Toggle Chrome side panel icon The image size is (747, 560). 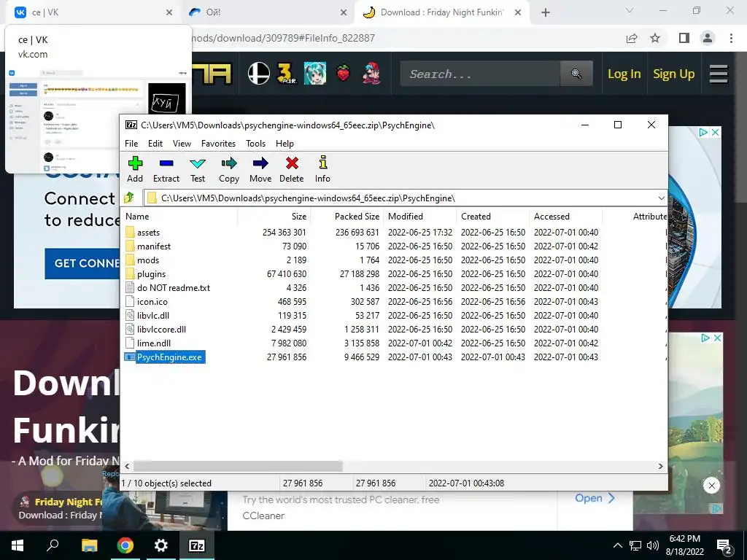click(684, 38)
